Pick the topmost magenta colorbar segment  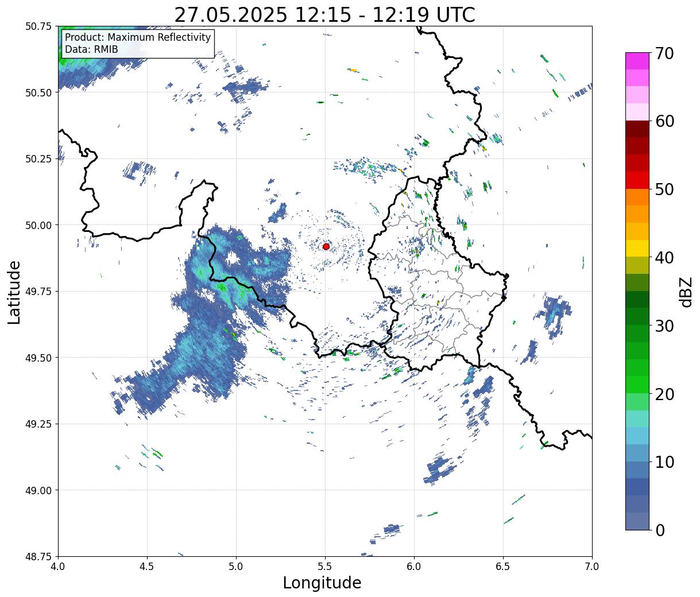[x=637, y=61]
